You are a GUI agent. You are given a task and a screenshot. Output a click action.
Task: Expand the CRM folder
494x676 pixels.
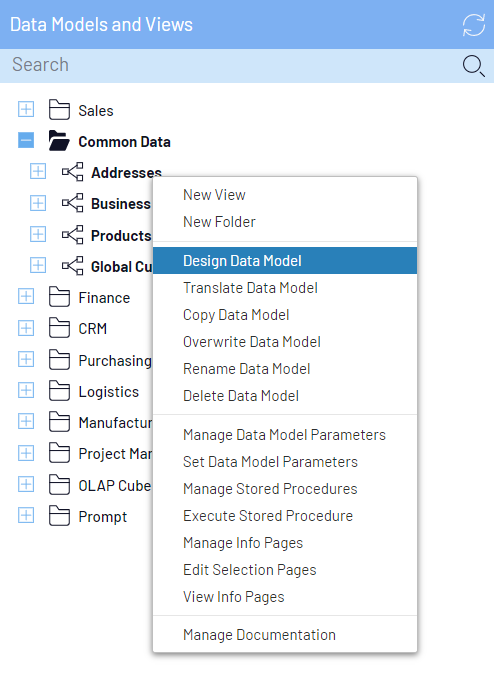point(26,328)
